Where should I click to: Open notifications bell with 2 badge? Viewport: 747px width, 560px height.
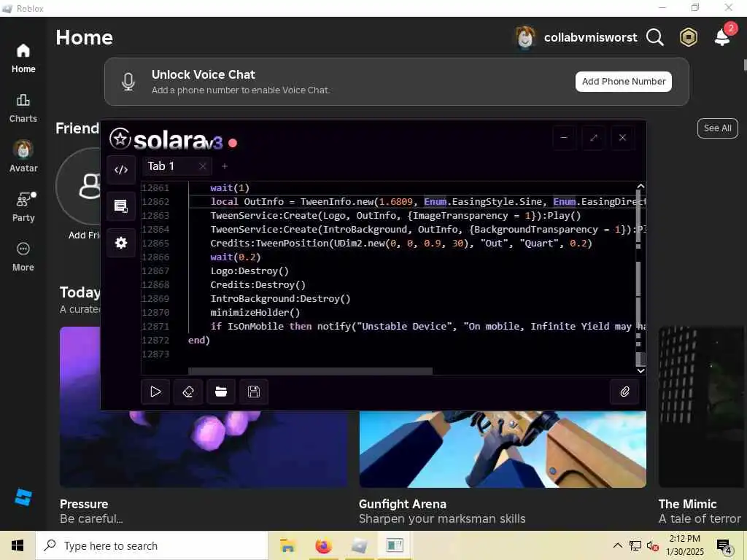(723, 36)
